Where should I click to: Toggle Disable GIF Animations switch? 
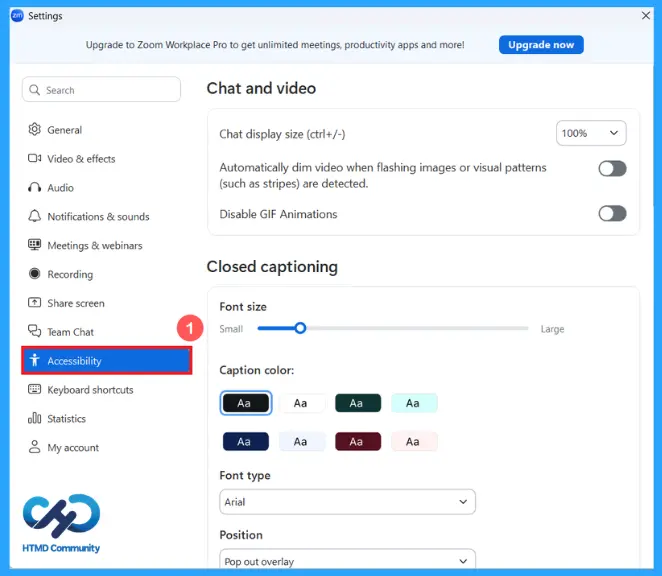point(612,213)
